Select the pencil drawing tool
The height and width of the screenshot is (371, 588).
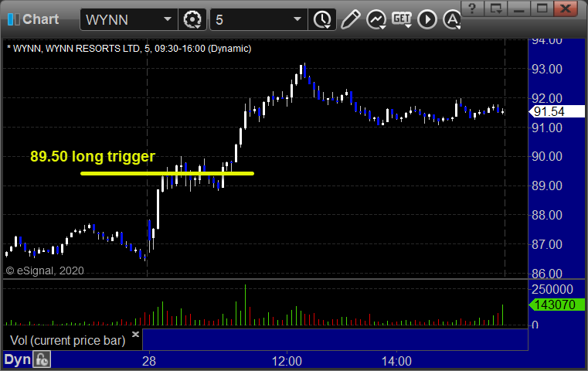(x=350, y=19)
